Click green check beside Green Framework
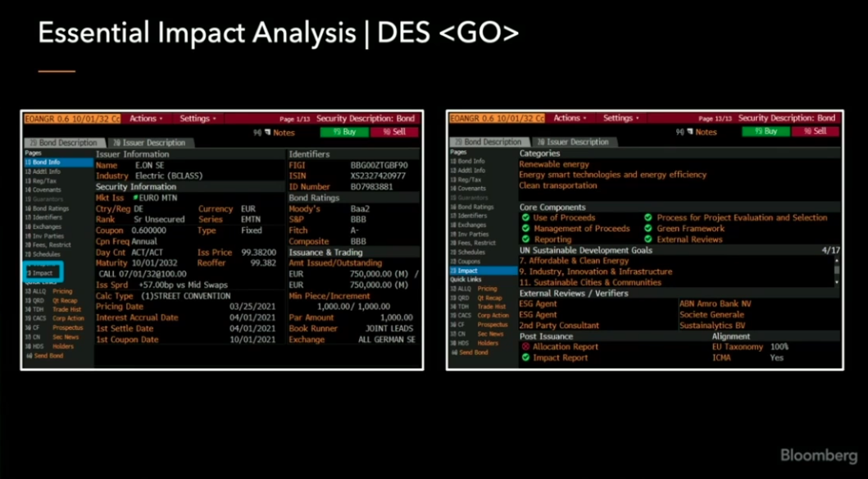868x479 pixels. tap(648, 228)
